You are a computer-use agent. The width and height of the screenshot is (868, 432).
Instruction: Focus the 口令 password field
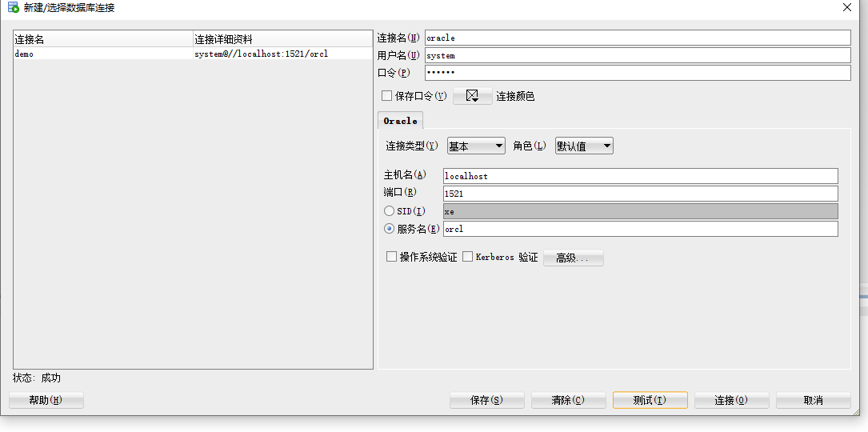(638, 73)
